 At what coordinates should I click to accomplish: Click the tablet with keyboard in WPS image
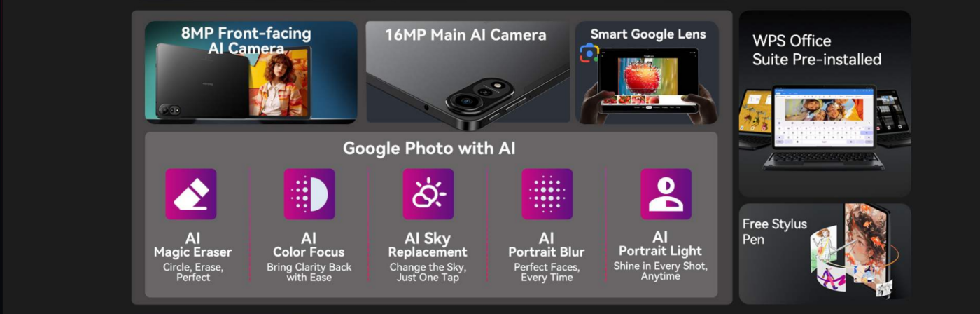point(825,127)
